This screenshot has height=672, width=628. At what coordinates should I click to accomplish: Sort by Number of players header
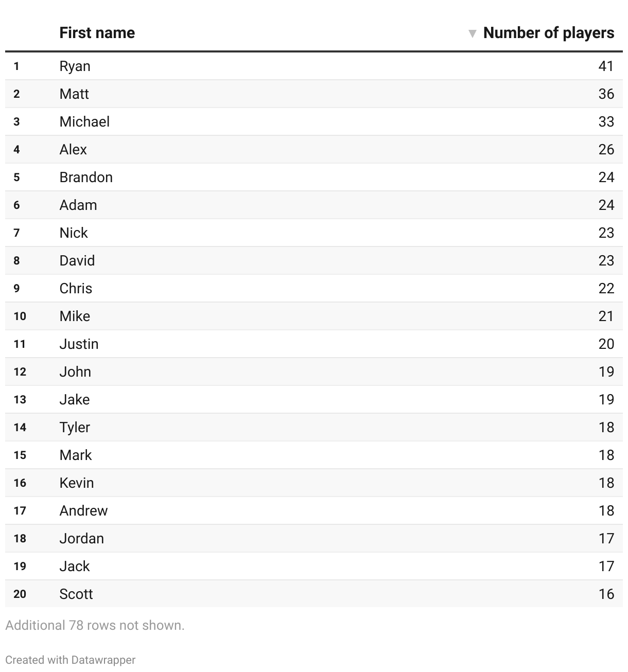[548, 33]
